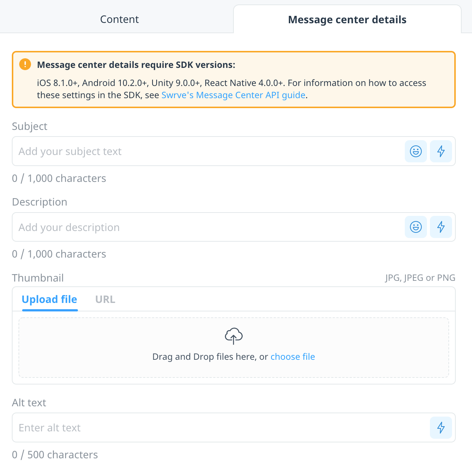This screenshot has width=472, height=476.
Task: Open emoji picker for Description field
Action: click(x=416, y=227)
